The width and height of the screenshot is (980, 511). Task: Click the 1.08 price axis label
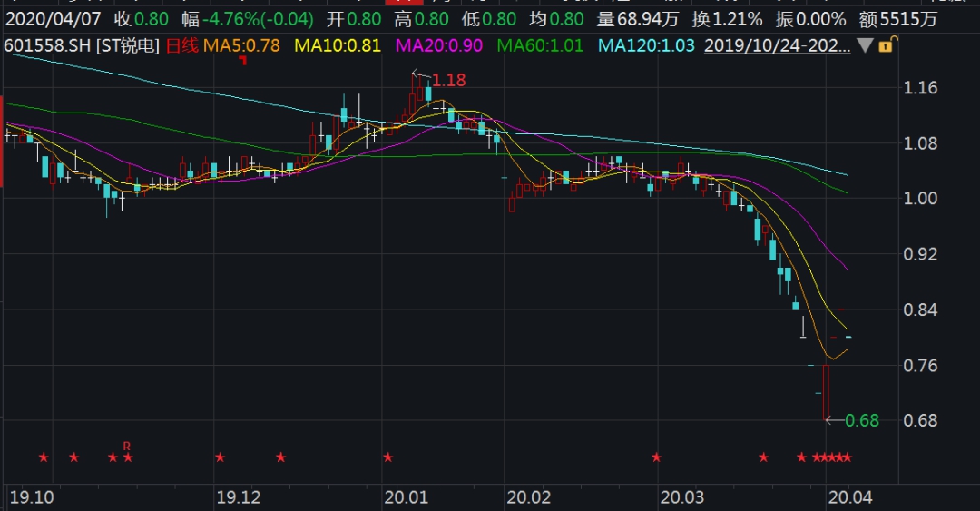tap(921, 143)
